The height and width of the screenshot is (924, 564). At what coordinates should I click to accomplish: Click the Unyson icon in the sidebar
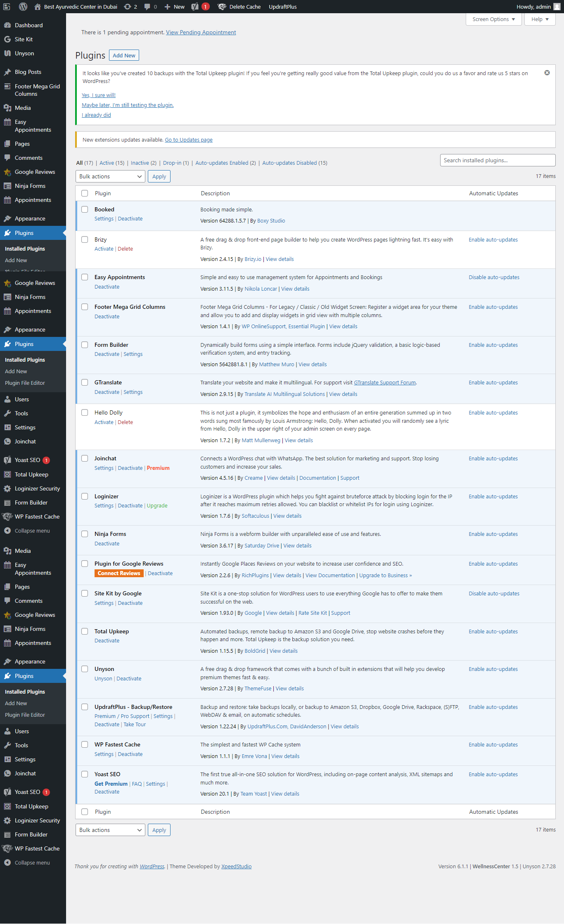click(7, 53)
